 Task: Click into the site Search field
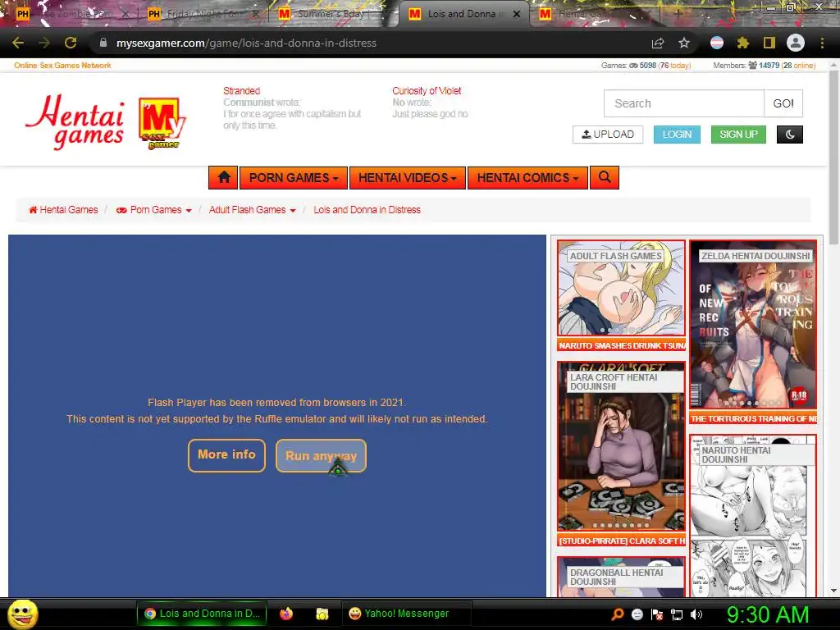coord(684,103)
